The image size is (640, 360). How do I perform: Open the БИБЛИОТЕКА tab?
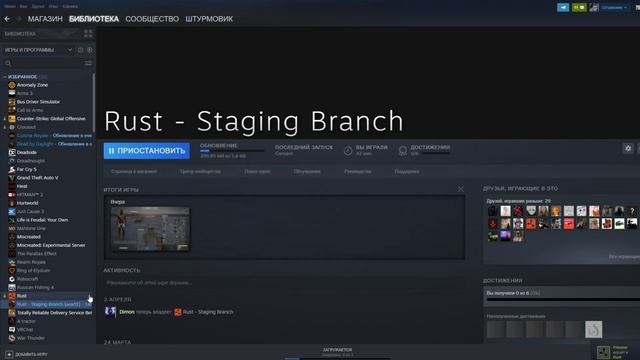click(x=94, y=19)
